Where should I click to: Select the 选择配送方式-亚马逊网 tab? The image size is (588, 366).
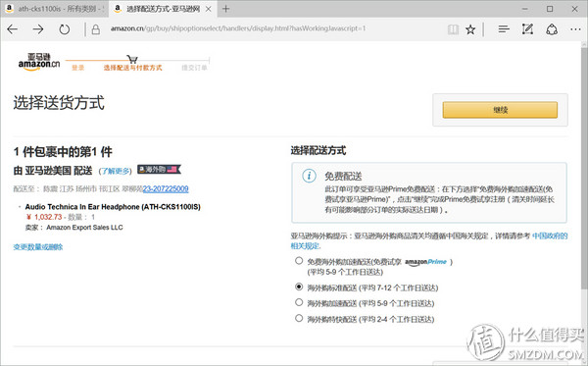[163, 9]
